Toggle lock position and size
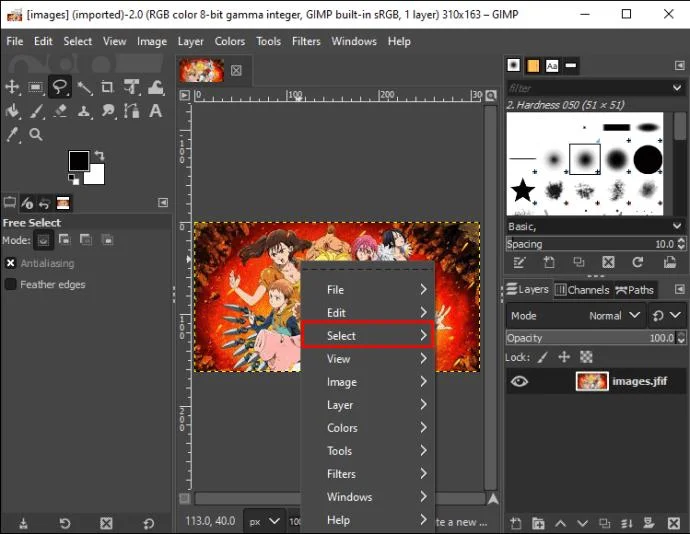Screen dimensions: 690x534 click(564, 357)
